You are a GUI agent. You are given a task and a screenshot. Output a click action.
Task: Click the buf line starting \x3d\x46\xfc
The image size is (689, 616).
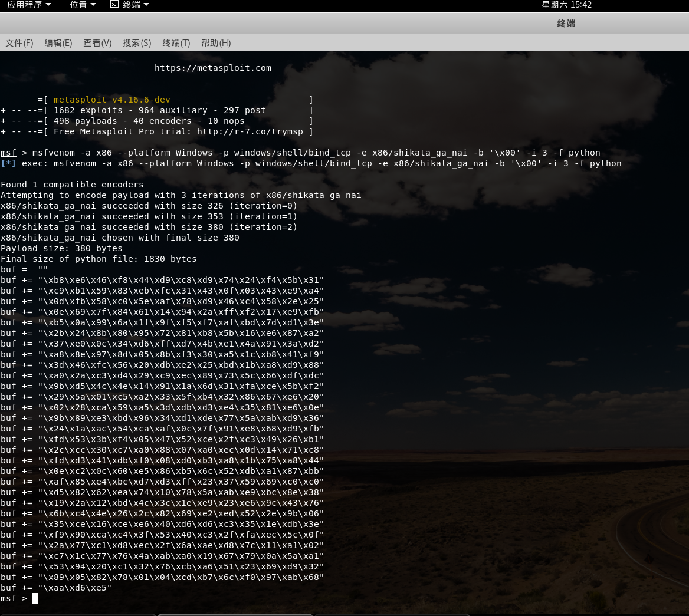162,365
